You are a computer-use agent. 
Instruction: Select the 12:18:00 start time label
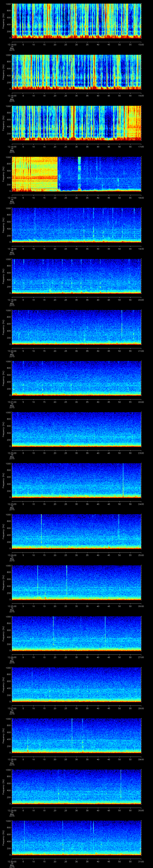click(x=12, y=249)
